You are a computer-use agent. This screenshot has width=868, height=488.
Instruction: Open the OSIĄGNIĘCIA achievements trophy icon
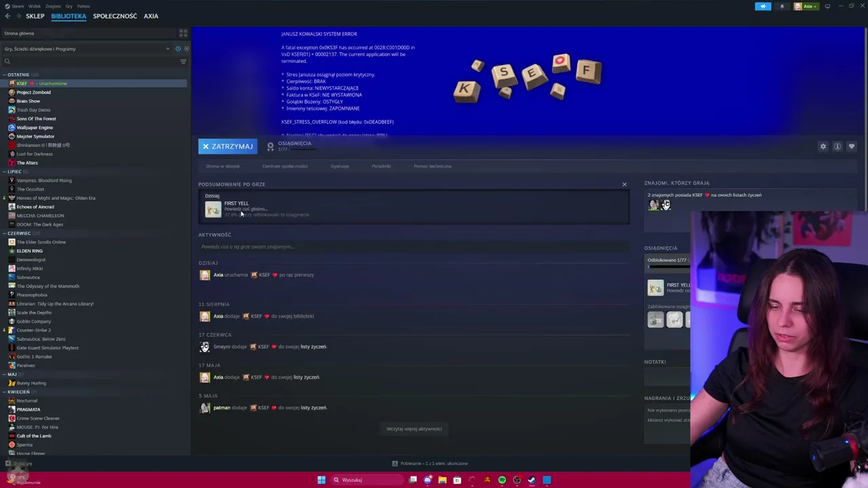pos(271,146)
